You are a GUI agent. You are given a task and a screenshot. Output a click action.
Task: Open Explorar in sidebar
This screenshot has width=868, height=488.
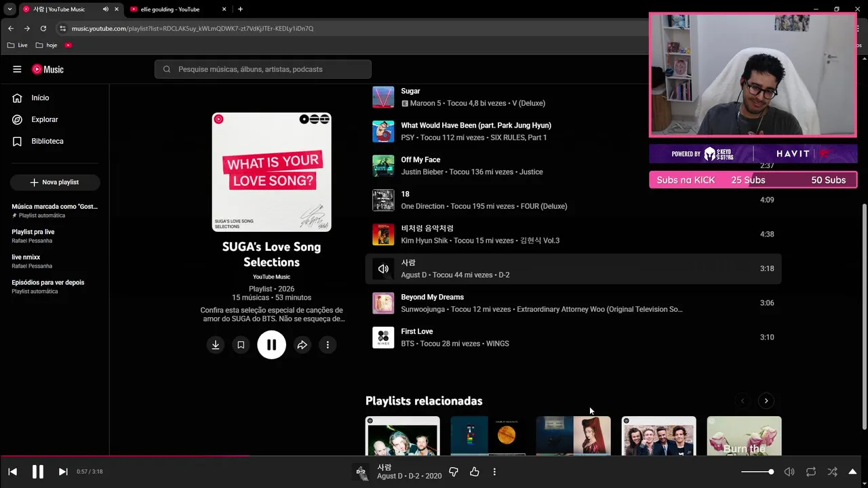coord(54,119)
